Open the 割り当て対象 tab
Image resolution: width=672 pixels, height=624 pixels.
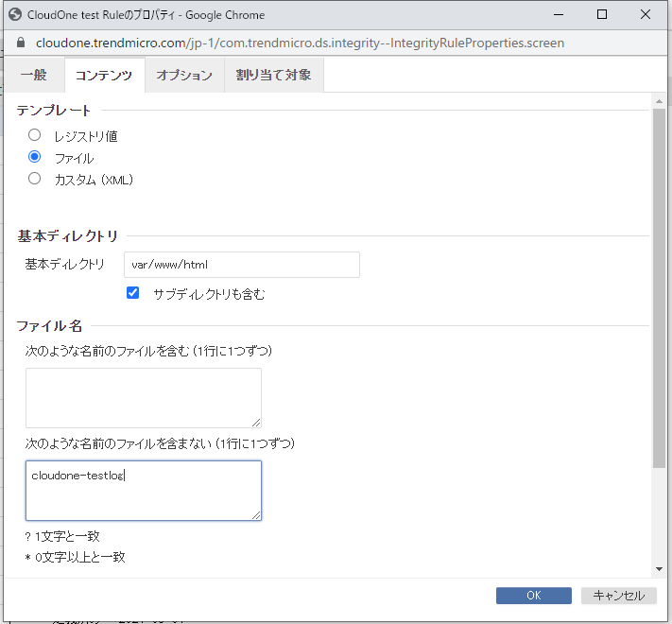(x=273, y=75)
